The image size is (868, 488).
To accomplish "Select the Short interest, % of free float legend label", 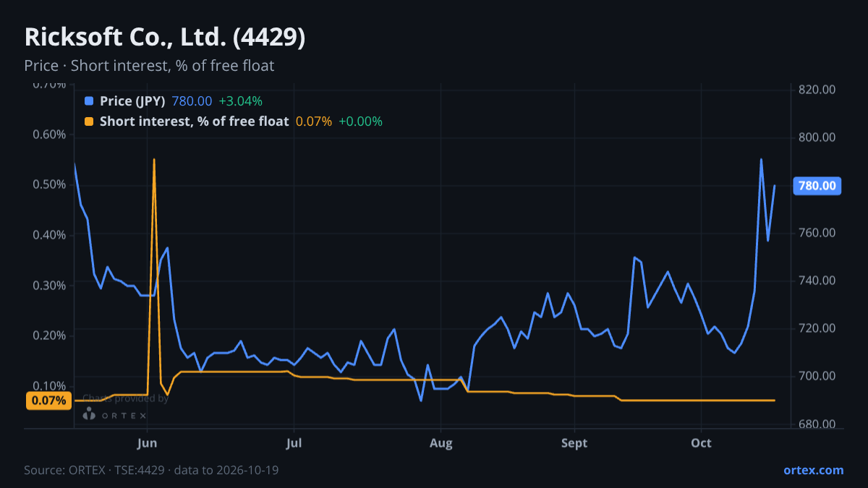I will 194,121.
